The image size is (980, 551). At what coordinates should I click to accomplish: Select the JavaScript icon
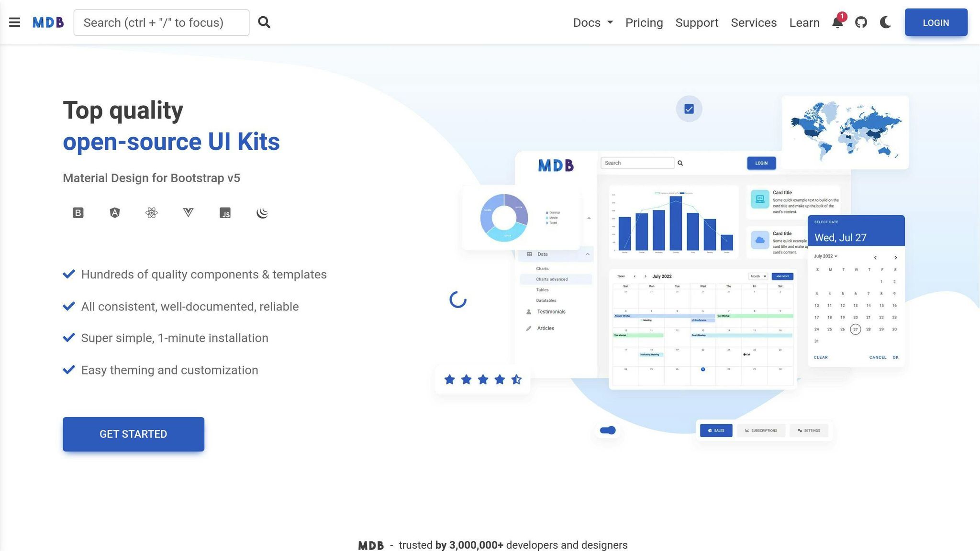point(225,213)
